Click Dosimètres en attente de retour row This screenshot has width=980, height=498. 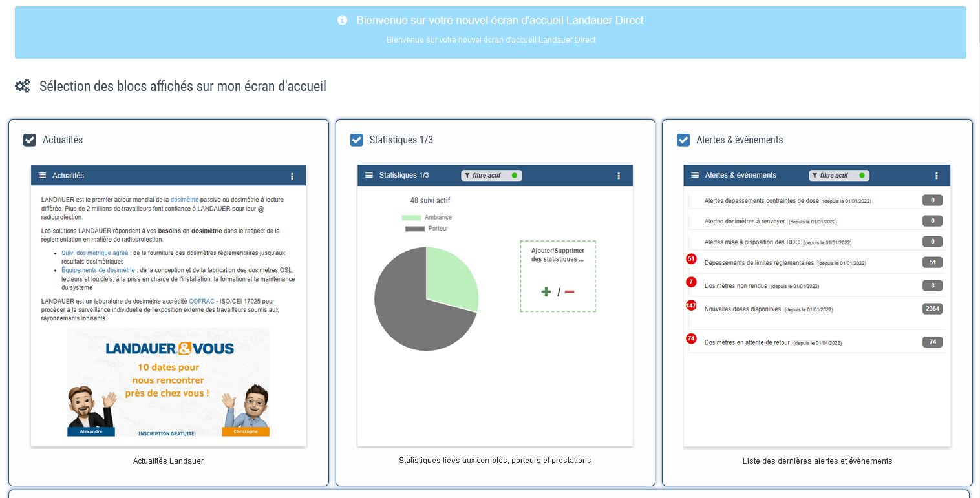tap(816, 342)
